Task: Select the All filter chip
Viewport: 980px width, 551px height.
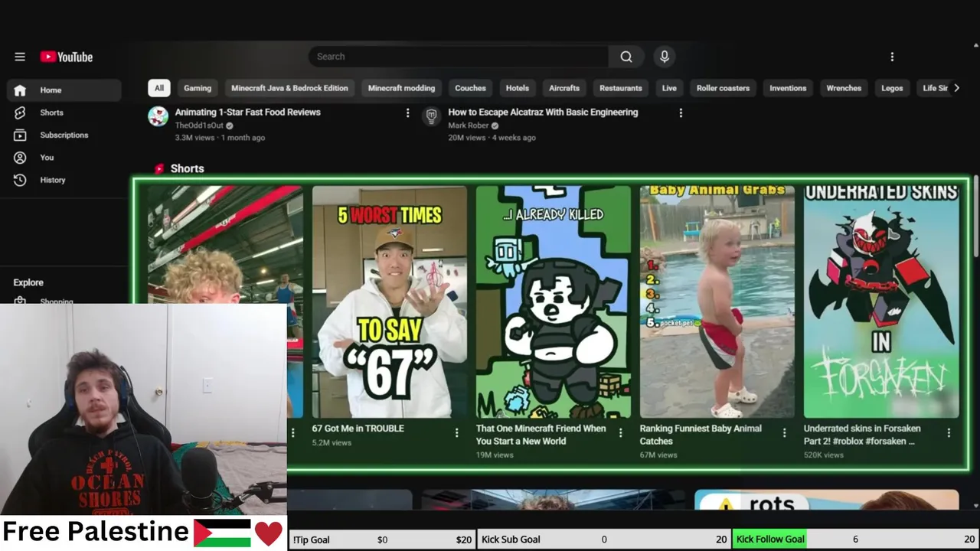Action: 158,88
